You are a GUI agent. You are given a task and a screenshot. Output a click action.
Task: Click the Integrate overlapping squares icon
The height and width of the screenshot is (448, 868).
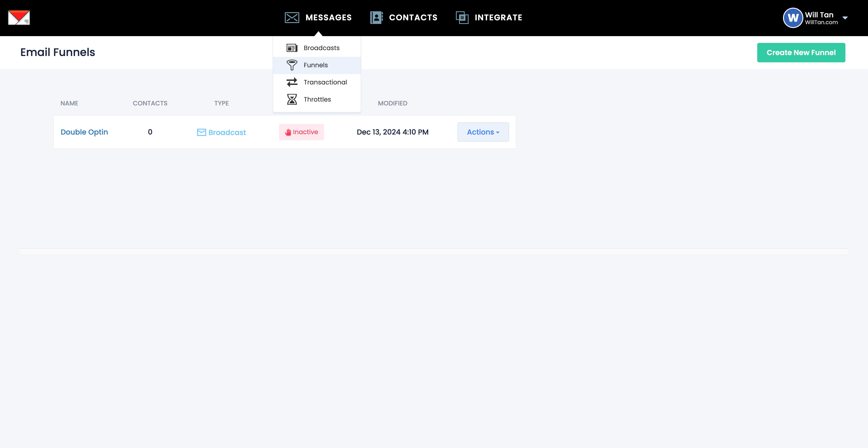[x=462, y=18]
